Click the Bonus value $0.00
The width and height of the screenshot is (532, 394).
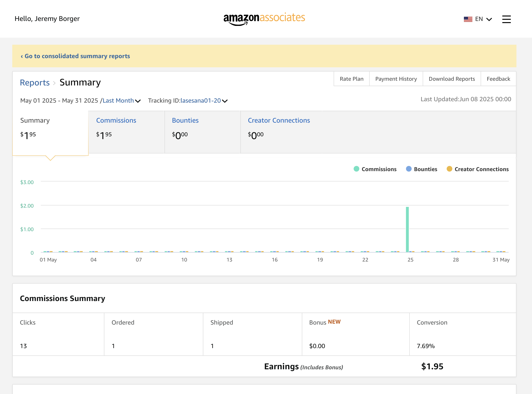point(317,346)
